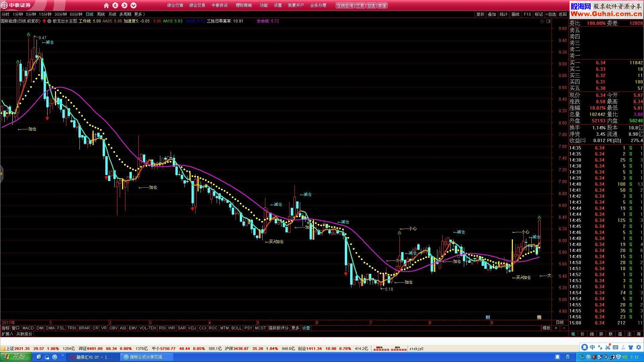Click the diamond icon above the chart
The width and height of the screenshot is (644, 362).
pos(542,21)
